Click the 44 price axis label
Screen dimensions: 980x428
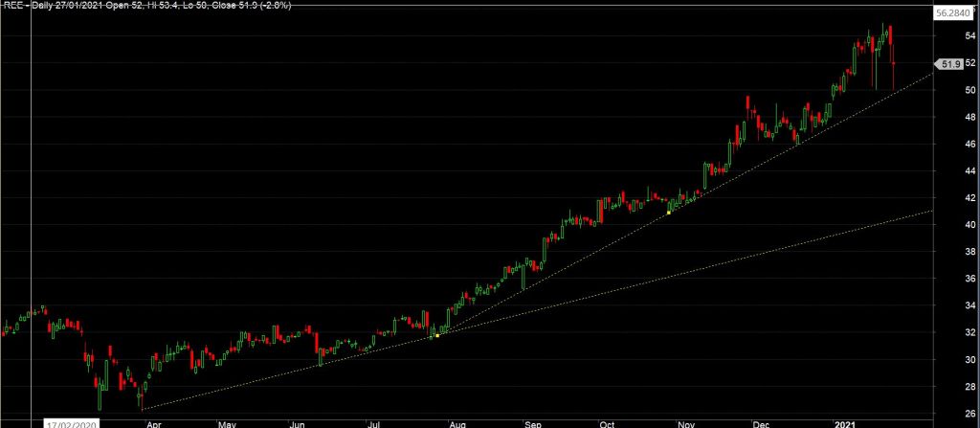click(970, 170)
